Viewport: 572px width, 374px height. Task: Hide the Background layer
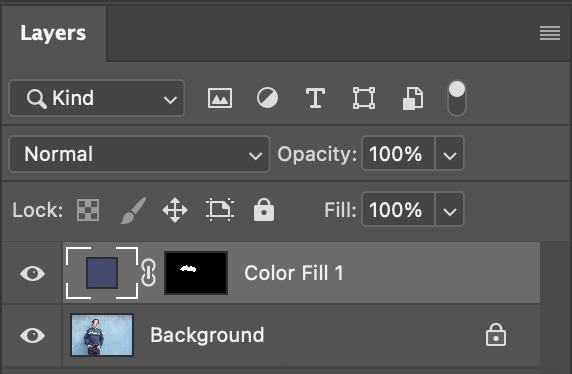(x=32, y=335)
